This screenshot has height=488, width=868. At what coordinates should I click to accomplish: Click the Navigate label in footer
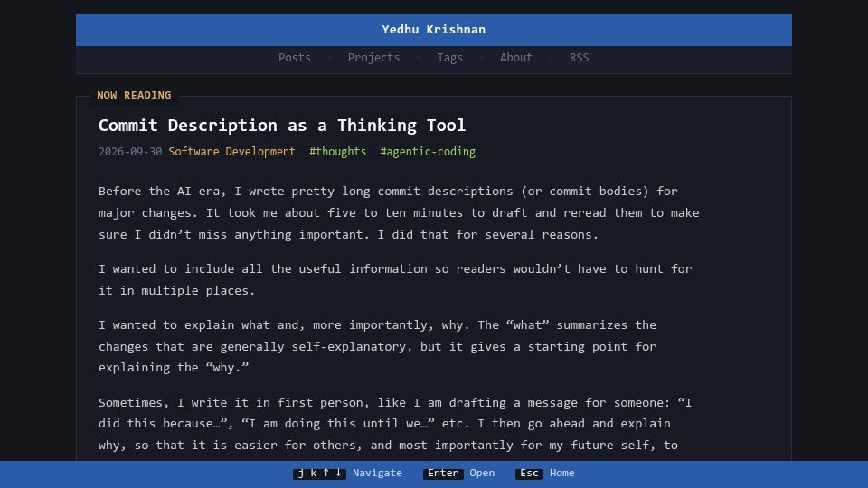click(x=378, y=473)
